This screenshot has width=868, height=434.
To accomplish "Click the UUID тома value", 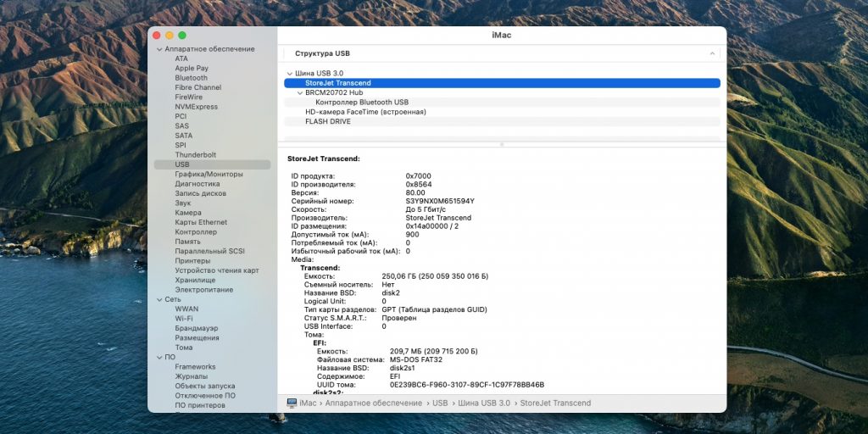I will (467, 385).
